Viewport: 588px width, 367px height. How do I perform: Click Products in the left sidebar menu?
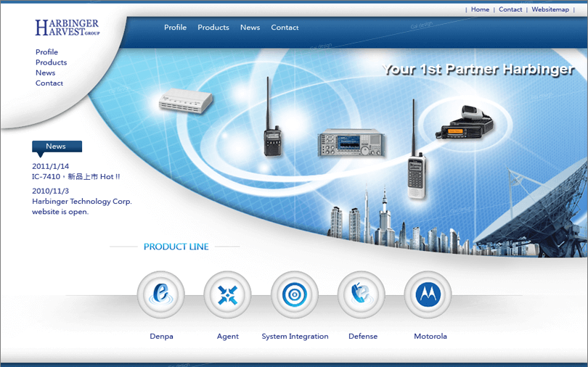tap(51, 62)
